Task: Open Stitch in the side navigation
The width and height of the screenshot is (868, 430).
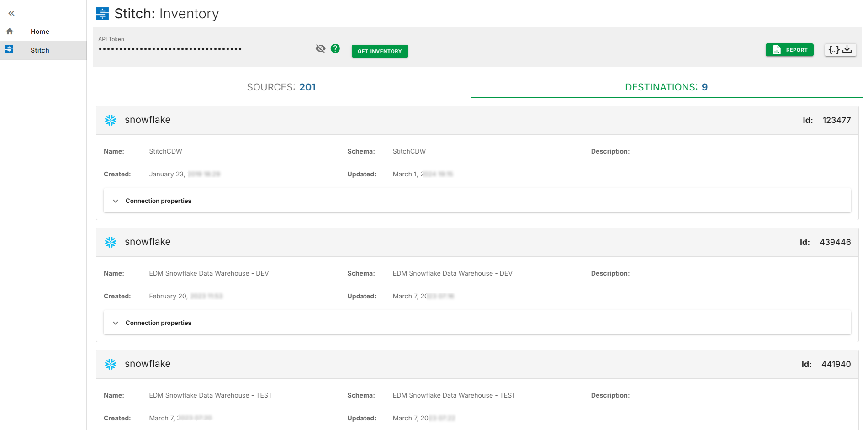Action: click(40, 50)
